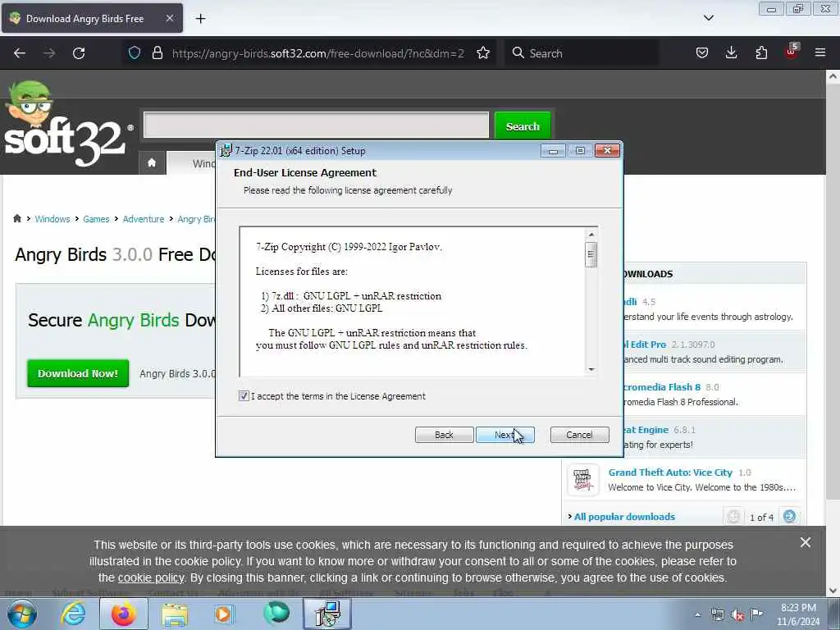The height and width of the screenshot is (630, 840).
Task: Click the green round taskbar app icon
Action: (x=276, y=614)
